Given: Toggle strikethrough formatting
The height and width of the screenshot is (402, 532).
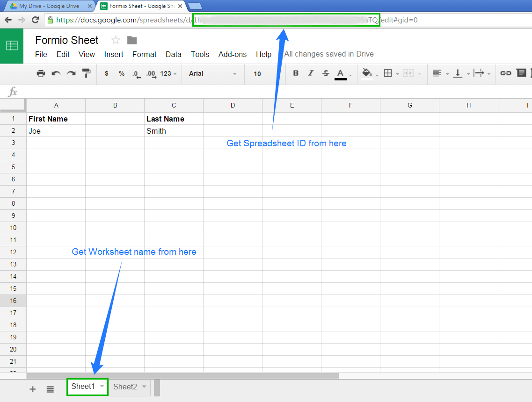Looking at the screenshot, I should click(x=326, y=73).
